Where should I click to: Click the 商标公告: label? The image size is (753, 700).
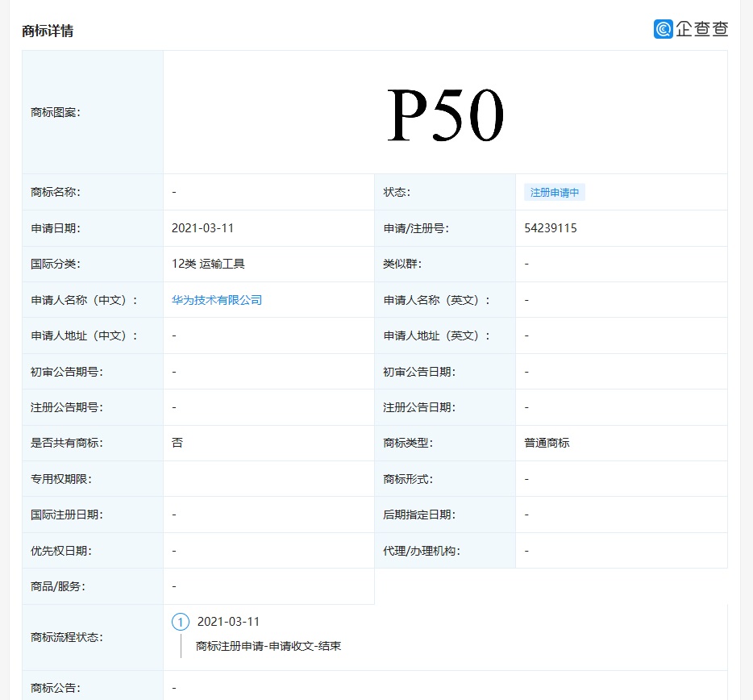[x=56, y=688]
